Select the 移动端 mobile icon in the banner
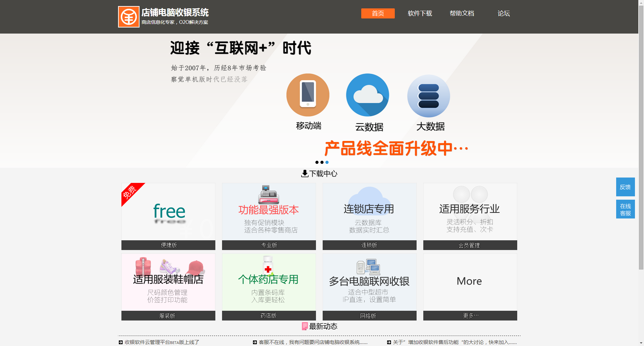Viewport: 644px width, 346px height. pos(308,95)
